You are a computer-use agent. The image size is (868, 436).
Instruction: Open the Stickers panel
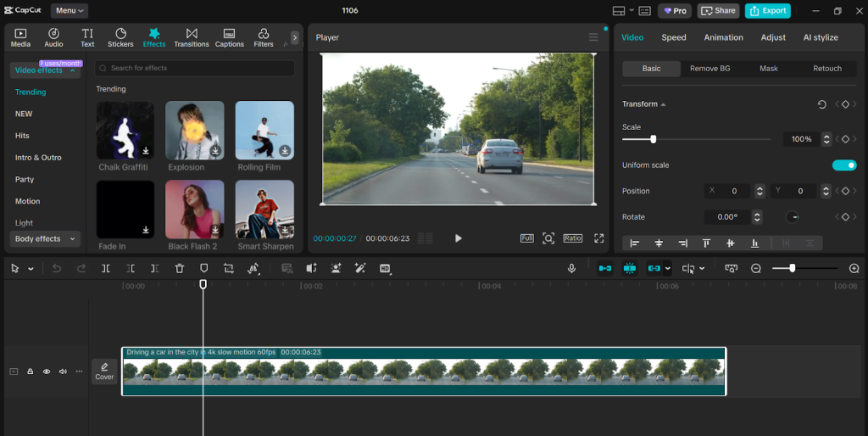120,37
